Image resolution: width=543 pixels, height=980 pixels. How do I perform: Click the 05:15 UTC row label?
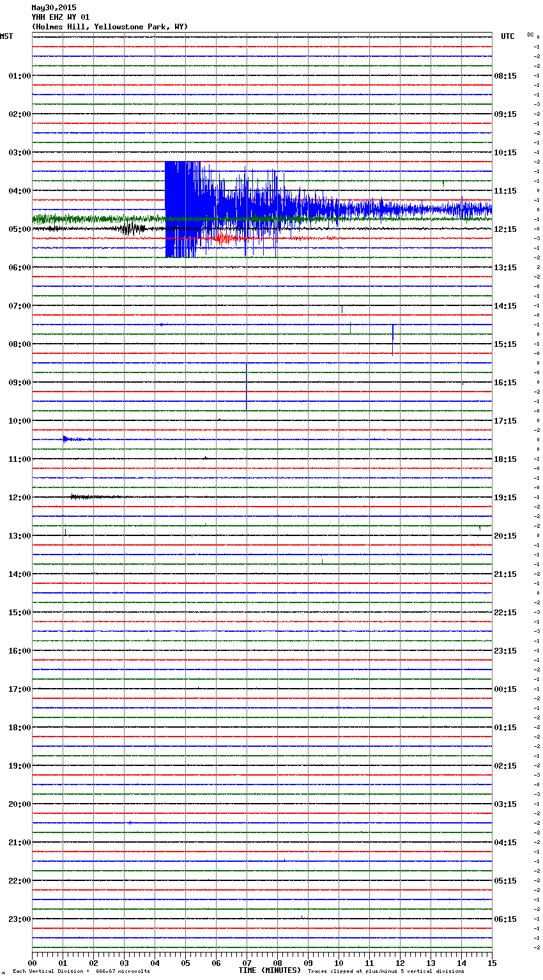coord(505,881)
